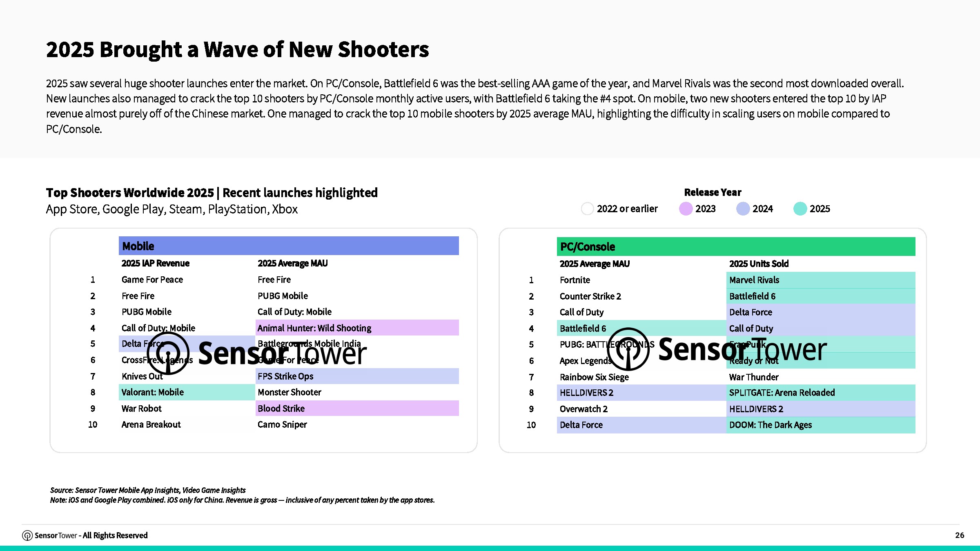Click the Sensor Tower logo icon in the footer
The height and width of the screenshot is (551, 980).
point(27,535)
